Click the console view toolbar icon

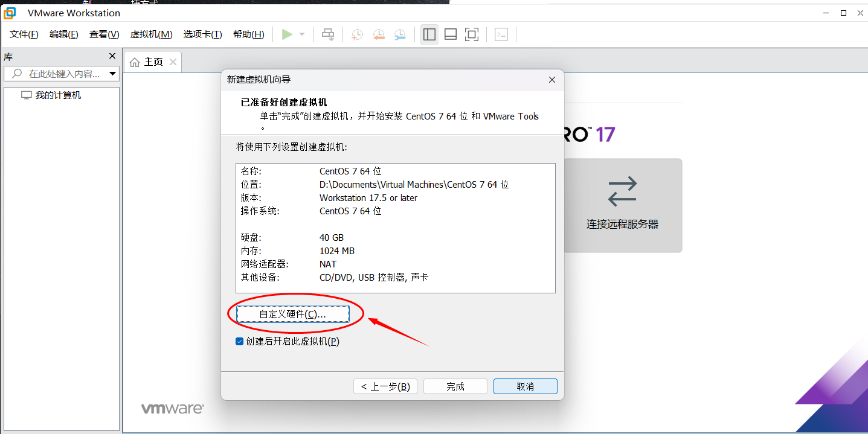coord(501,34)
